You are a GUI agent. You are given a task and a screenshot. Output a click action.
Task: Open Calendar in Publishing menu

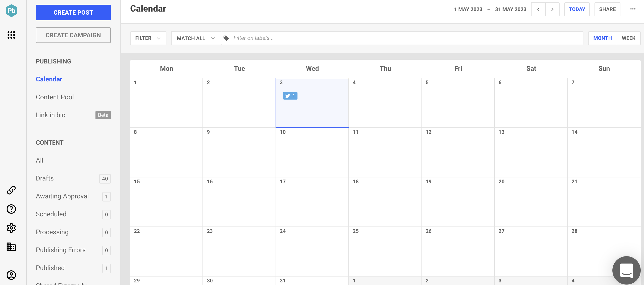tap(49, 79)
